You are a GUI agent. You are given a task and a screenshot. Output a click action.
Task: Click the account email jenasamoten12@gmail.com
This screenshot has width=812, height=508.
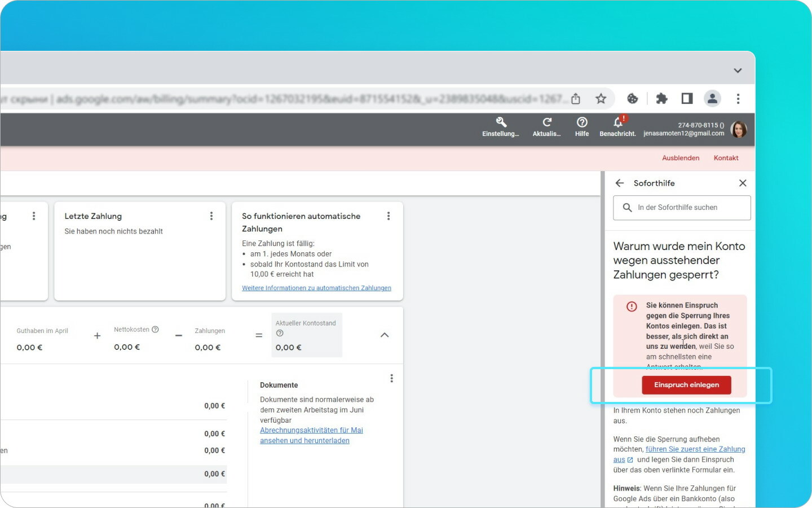pos(683,134)
